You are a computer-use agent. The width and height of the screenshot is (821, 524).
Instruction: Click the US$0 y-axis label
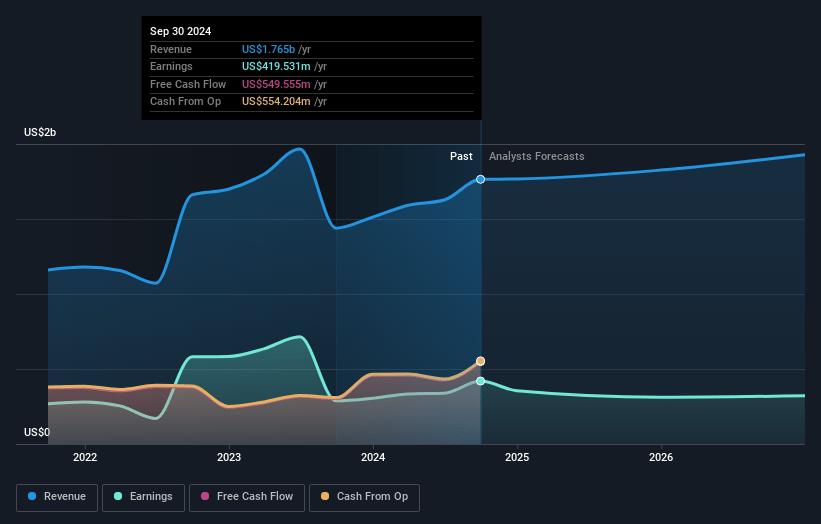click(37, 432)
